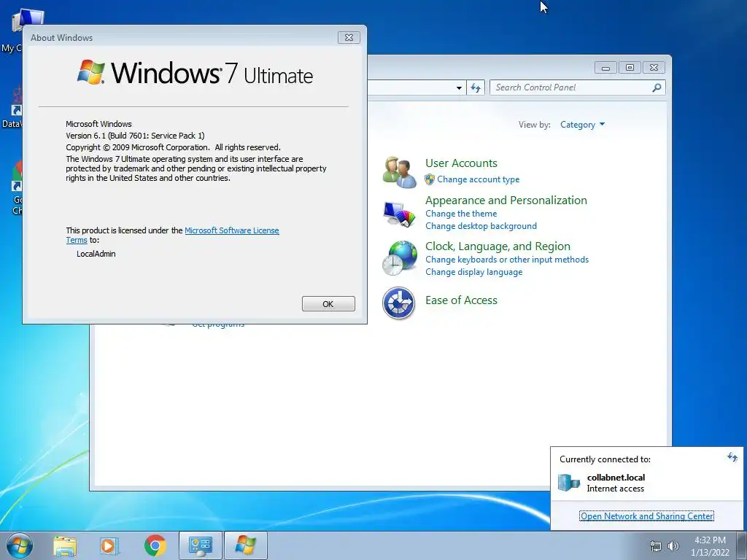Close the Control Panel window
This screenshot has height=560, width=747.
654,68
